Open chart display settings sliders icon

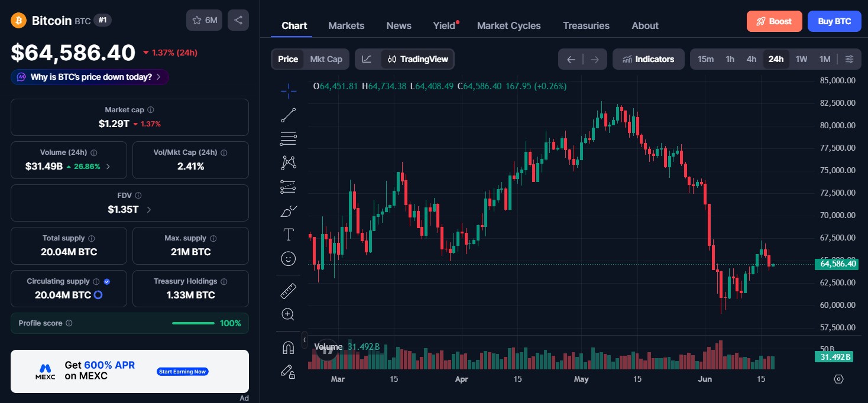(x=849, y=59)
